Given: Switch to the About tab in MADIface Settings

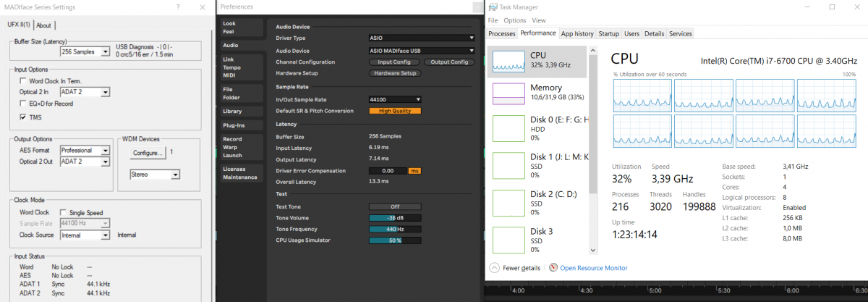Looking at the screenshot, I should 44,25.
